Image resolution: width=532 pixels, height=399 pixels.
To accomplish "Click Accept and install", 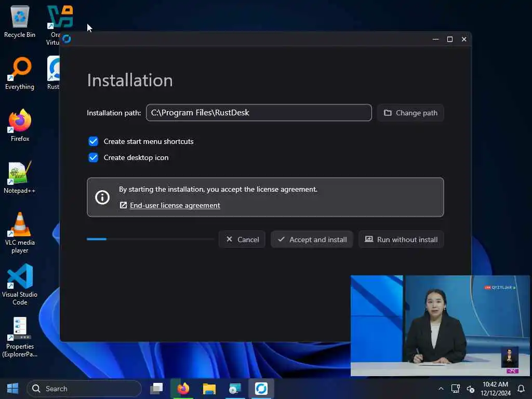I will coord(312,240).
